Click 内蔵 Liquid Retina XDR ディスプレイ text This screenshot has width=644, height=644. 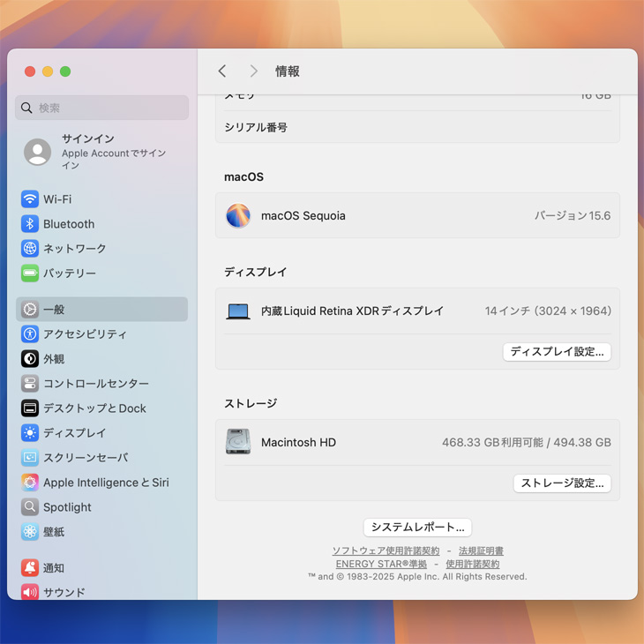[352, 311]
